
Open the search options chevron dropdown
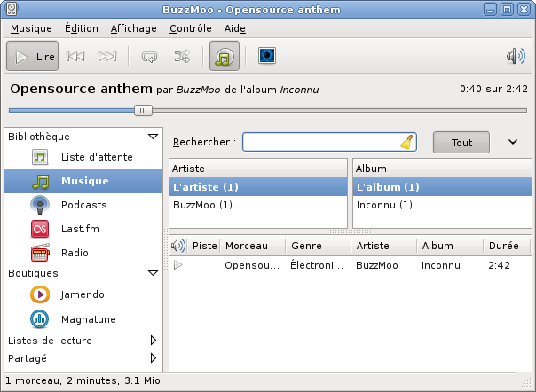coord(513,142)
